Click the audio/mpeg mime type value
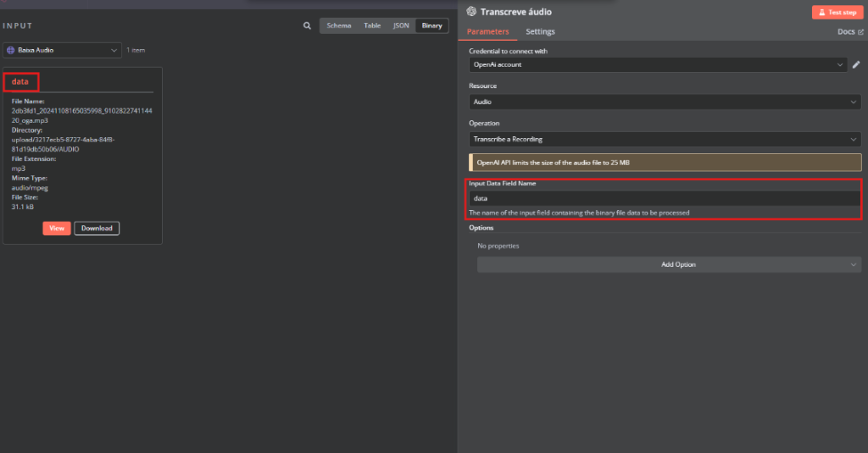Viewport: 868px width, 453px height. 30,188
